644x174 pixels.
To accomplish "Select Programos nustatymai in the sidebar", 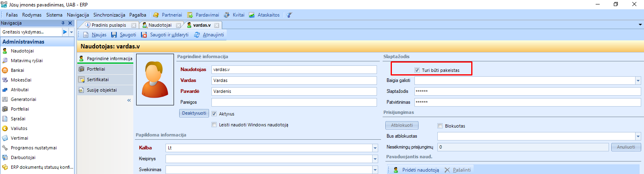I will coord(33,148).
